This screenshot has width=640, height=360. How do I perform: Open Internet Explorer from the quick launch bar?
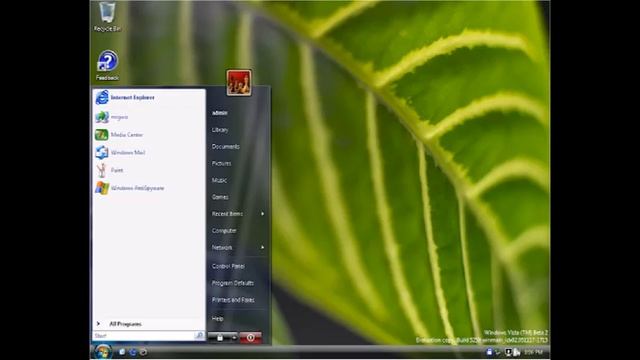133,351
